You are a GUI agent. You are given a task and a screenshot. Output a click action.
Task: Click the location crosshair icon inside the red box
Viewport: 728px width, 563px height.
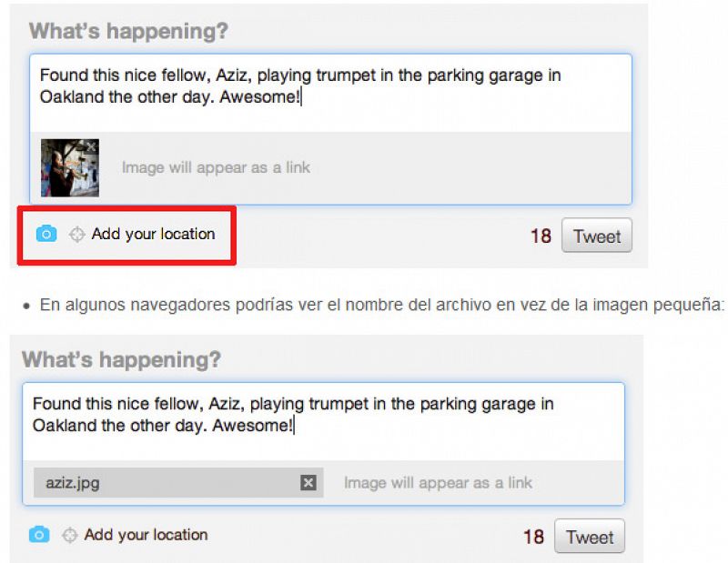pyautogui.click(x=76, y=235)
